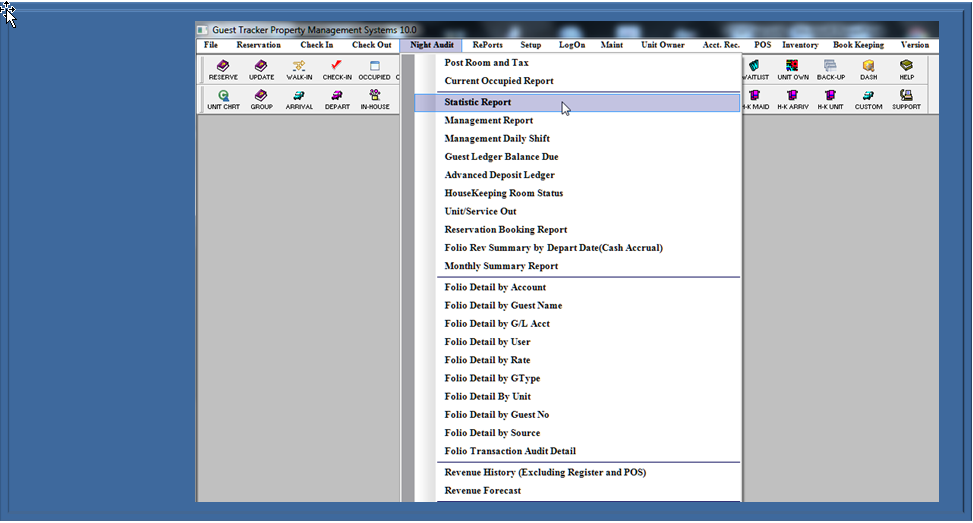Click the CUSTOM toolbar icon
The height and width of the screenshot is (523, 973).
(868, 99)
